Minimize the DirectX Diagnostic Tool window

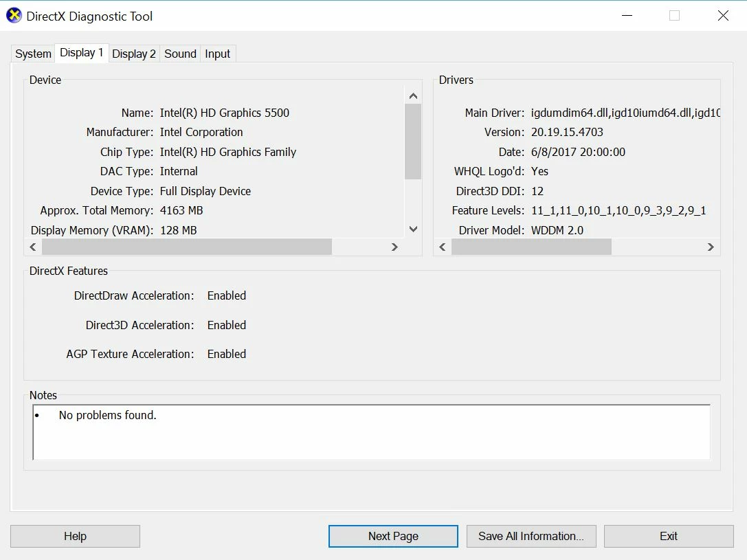(x=627, y=16)
